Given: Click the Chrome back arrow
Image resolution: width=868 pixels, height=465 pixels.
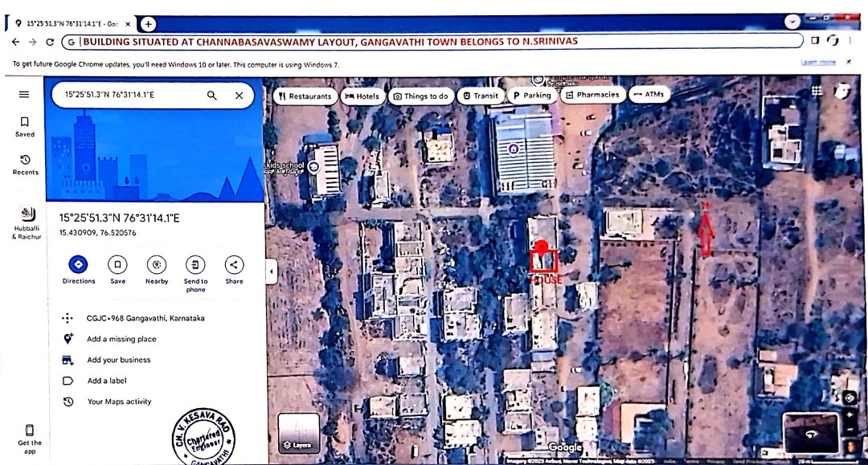Looking at the screenshot, I should 15,42.
